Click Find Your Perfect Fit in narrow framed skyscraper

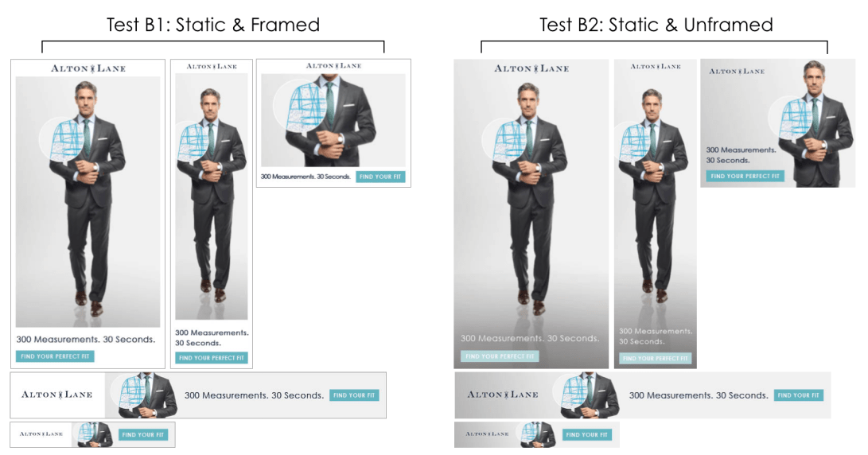coord(212,358)
